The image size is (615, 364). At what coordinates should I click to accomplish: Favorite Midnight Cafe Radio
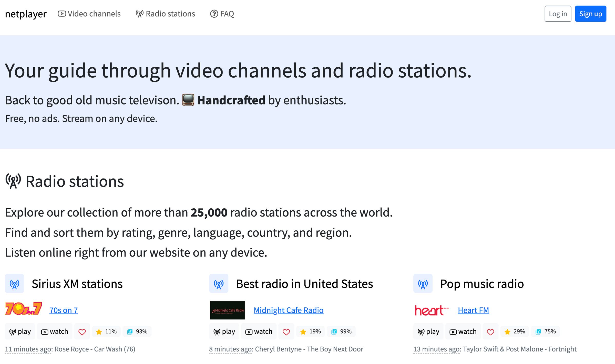286,331
